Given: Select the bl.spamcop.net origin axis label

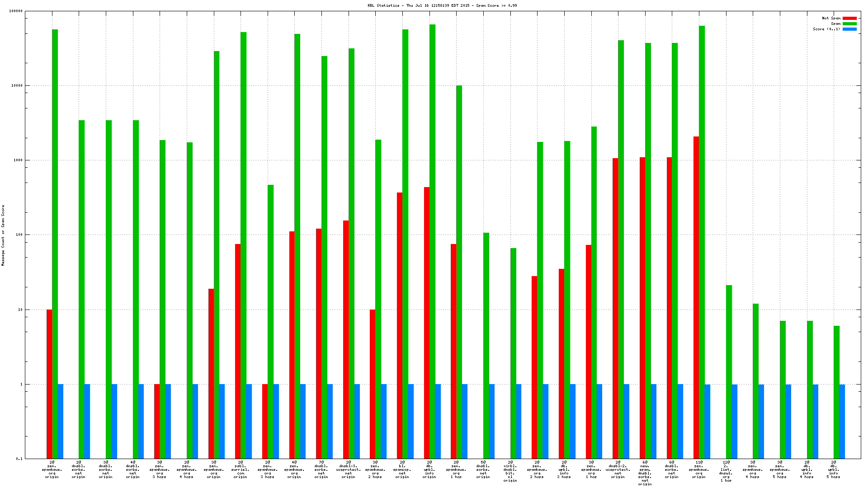Looking at the screenshot, I should coord(402,469).
